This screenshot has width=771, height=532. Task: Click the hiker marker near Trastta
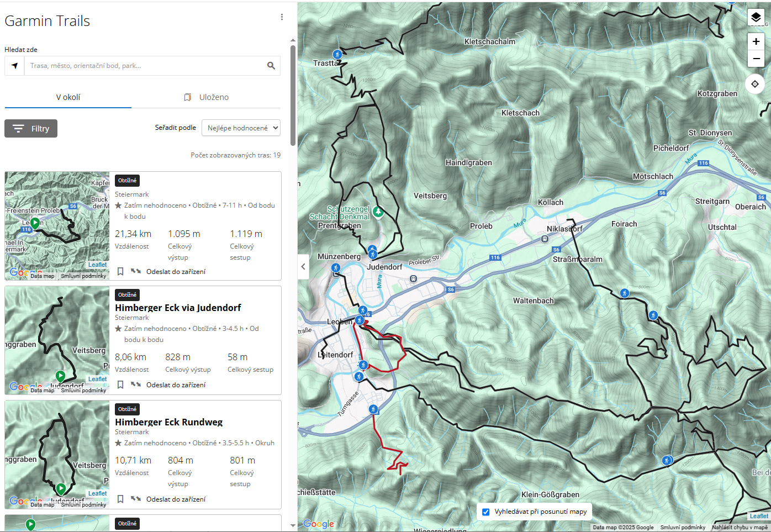pos(337,54)
